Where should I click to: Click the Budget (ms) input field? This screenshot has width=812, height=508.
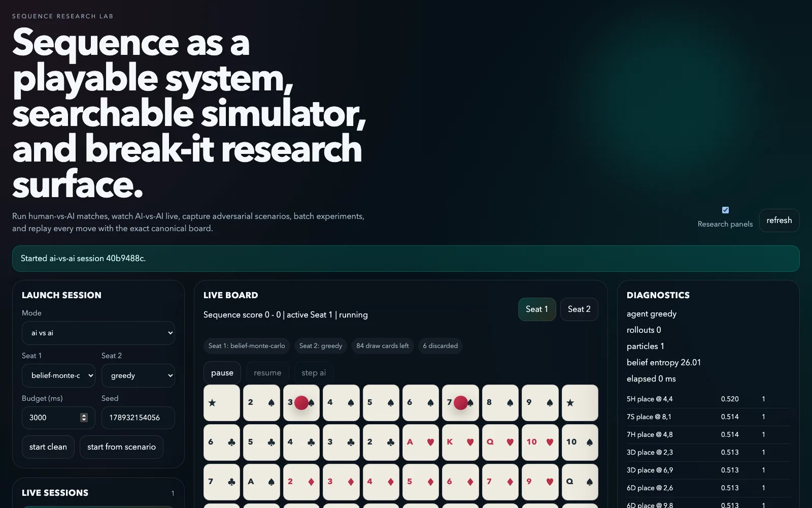[59, 418]
